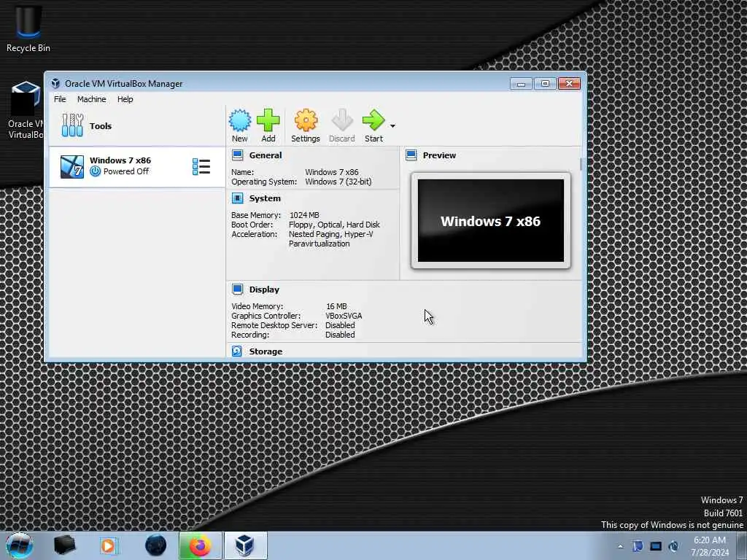Open Start button dropdown arrow
This screenshot has height=560, width=747.
392,126
